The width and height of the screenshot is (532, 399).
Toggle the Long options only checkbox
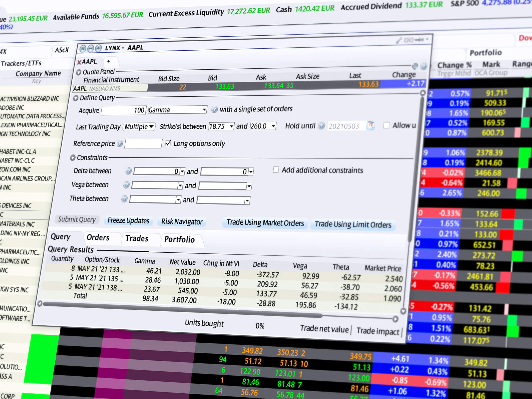pos(168,143)
